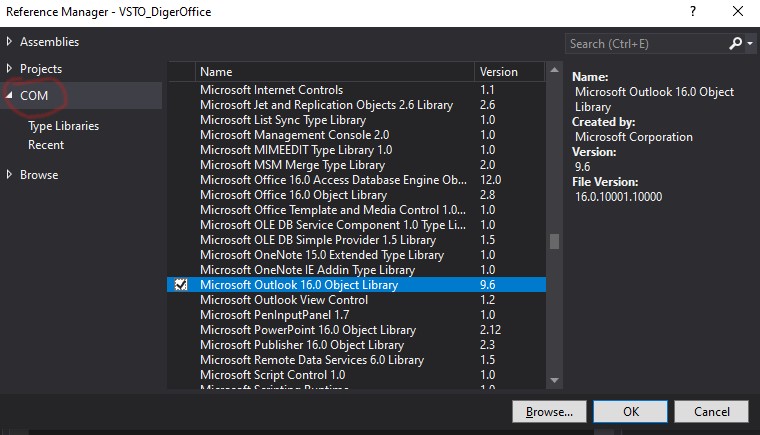760x435 pixels.
Task: Open Recent under COM
Action: (x=46, y=145)
